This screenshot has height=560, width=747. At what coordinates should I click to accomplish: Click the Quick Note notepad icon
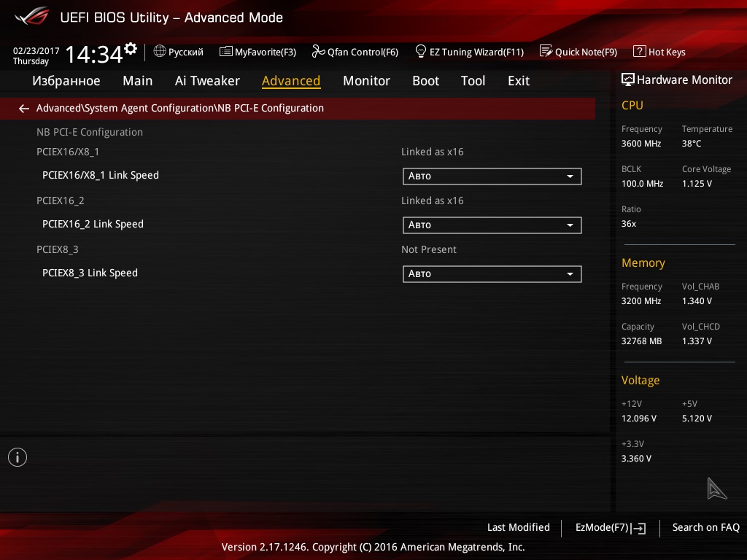[x=546, y=51]
